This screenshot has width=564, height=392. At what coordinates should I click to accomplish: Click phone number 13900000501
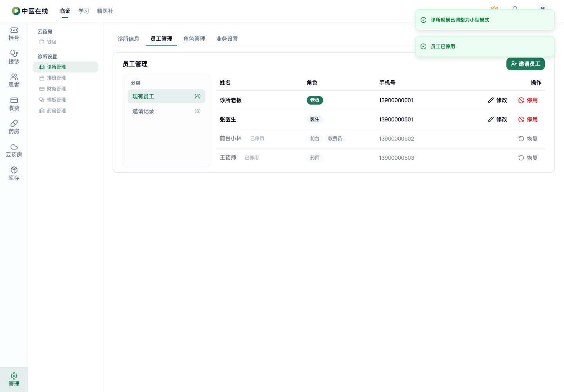(x=396, y=119)
